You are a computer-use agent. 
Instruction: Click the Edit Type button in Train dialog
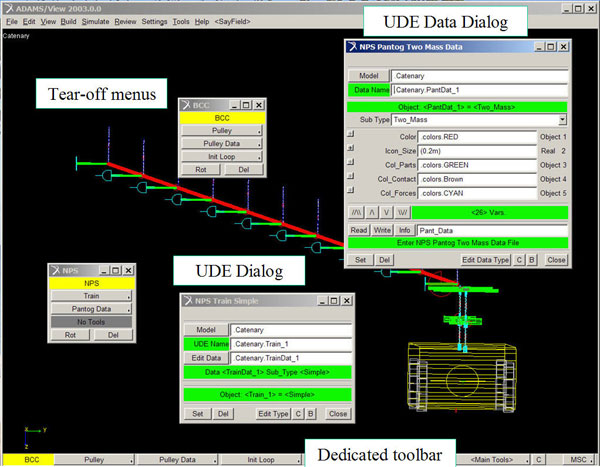click(273, 414)
